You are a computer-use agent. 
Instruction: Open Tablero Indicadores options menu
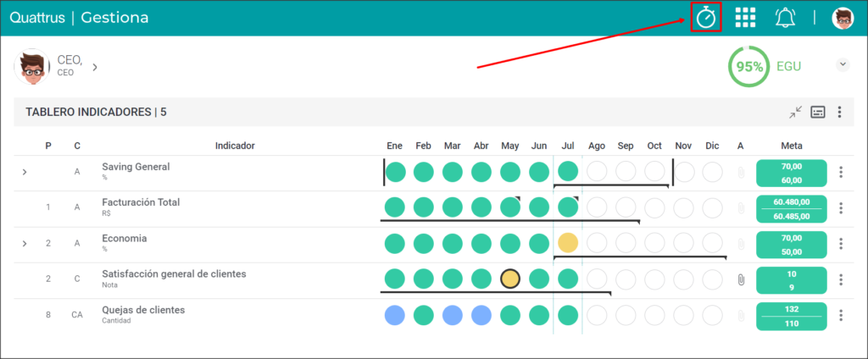coord(840,113)
